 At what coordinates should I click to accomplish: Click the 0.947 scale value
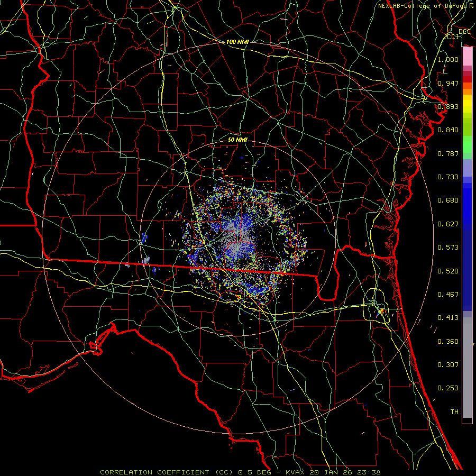[448, 83]
